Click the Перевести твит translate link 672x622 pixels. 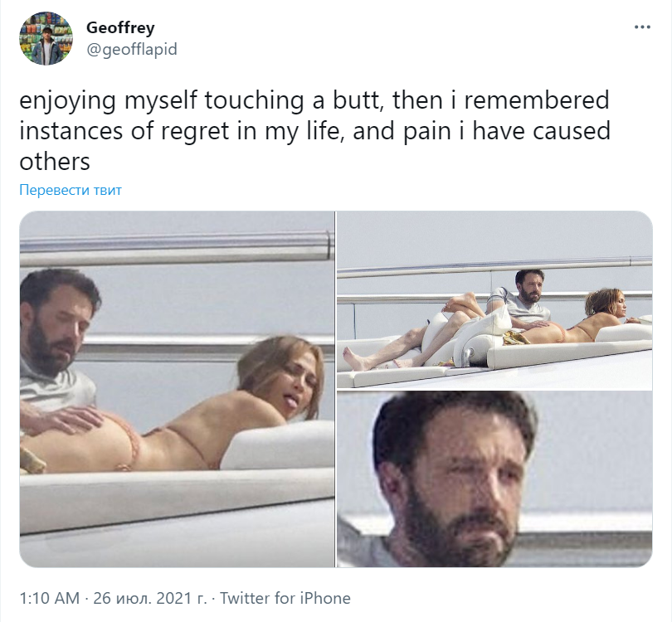pyautogui.click(x=71, y=190)
